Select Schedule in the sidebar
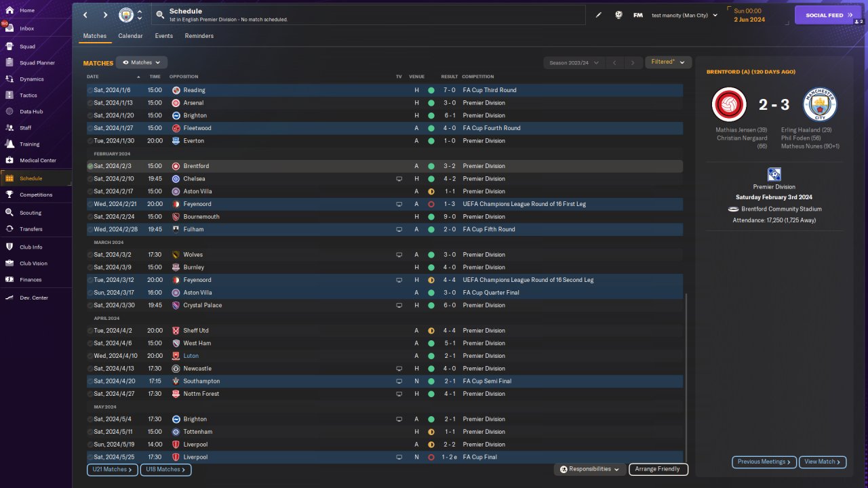868x488 pixels. tap(36, 178)
